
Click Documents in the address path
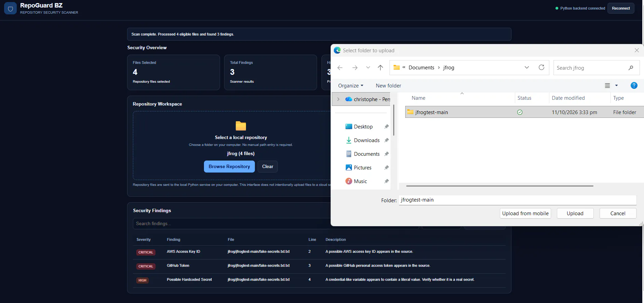click(x=421, y=68)
